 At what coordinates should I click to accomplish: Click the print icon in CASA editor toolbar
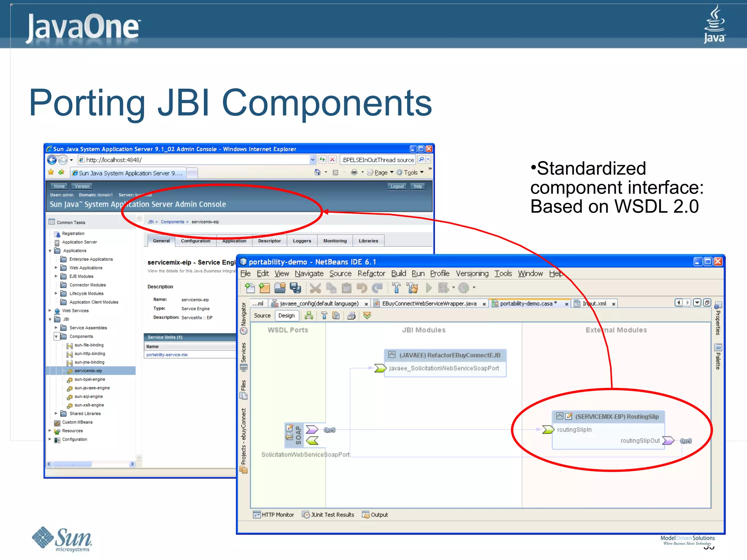click(x=351, y=316)
